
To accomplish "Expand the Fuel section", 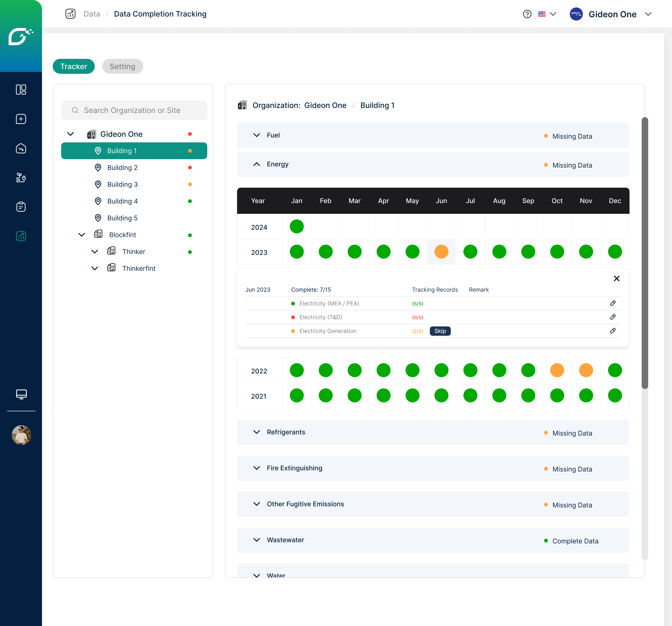I will pos(257,135).
